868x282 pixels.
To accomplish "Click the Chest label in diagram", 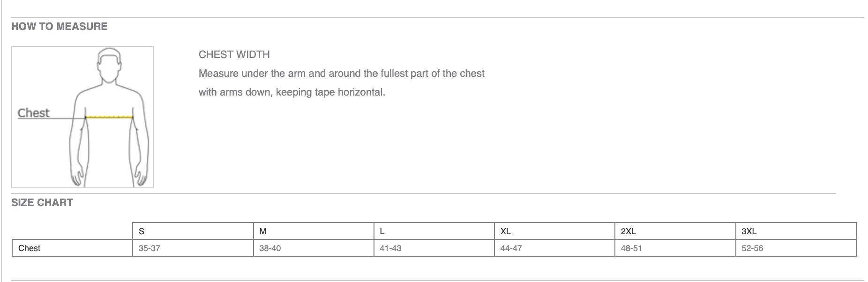I will tap(33, 113).
